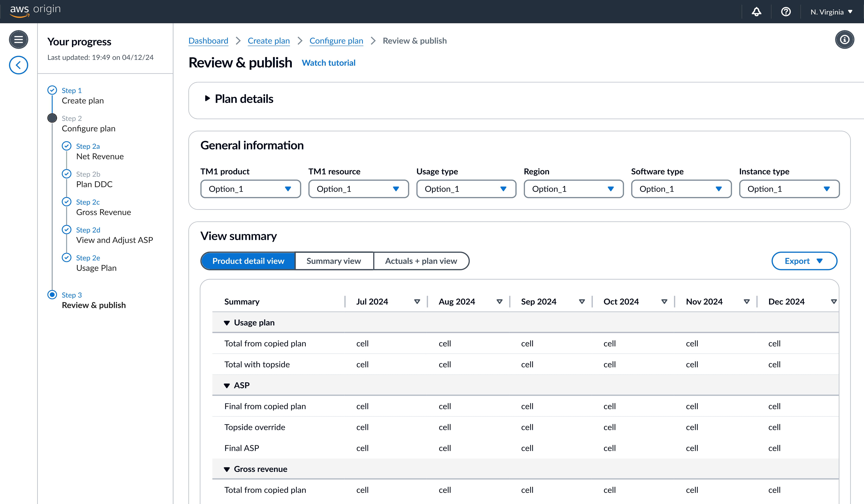Click the Watch tutorial link
The width and height of the screenshot is (864, 504).
[x=329, y=63]
